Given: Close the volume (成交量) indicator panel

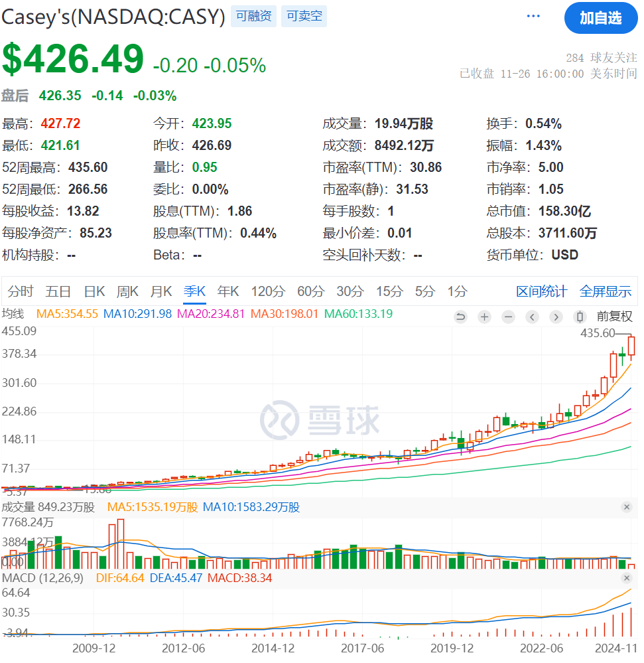Looking at the screenshot, I should click(x=627, y=507).
